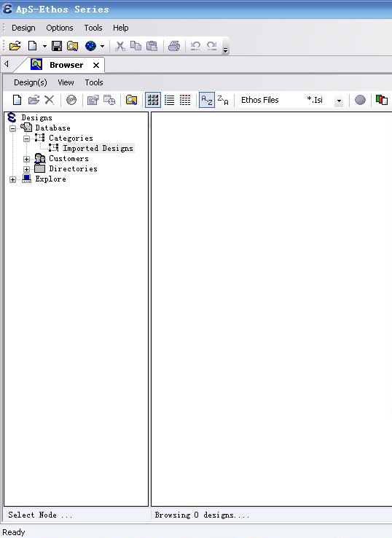Open the Design menu
This screenshot has height=538, width=392.
coord(23,28)
